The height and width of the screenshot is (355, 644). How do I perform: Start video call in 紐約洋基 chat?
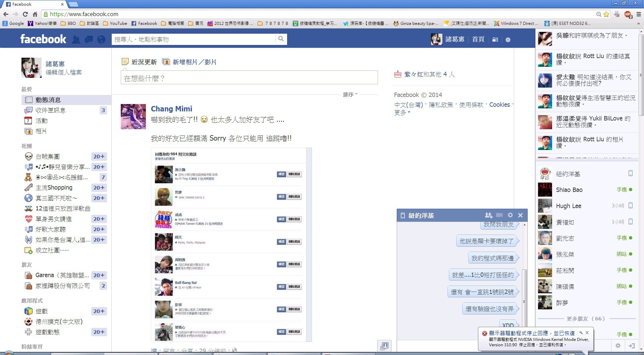click(499, 215)
